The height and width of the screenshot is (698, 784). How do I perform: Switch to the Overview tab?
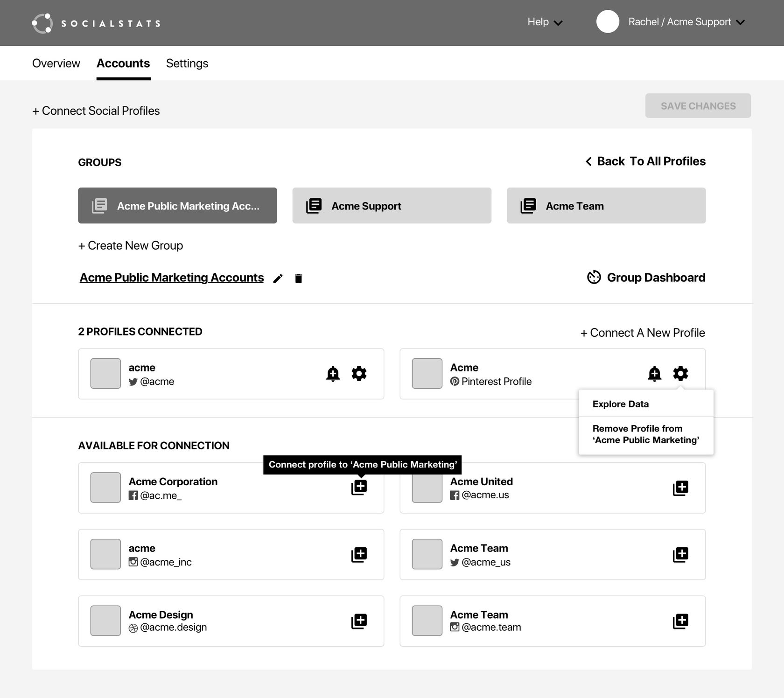pos(56,63)
